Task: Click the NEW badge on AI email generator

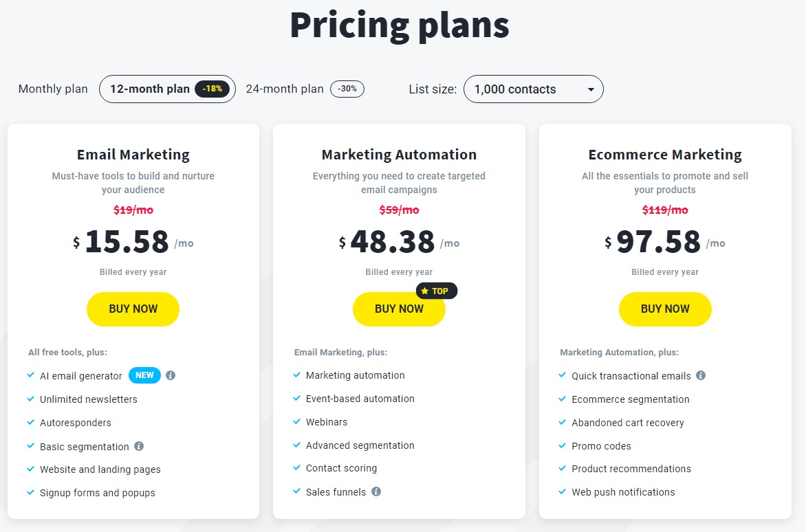Action: pyautogui.click(x=144, y=375)
